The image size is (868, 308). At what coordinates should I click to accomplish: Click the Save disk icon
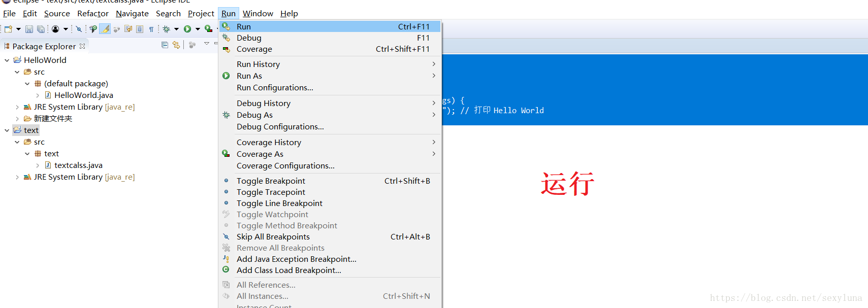click(29, 29)
